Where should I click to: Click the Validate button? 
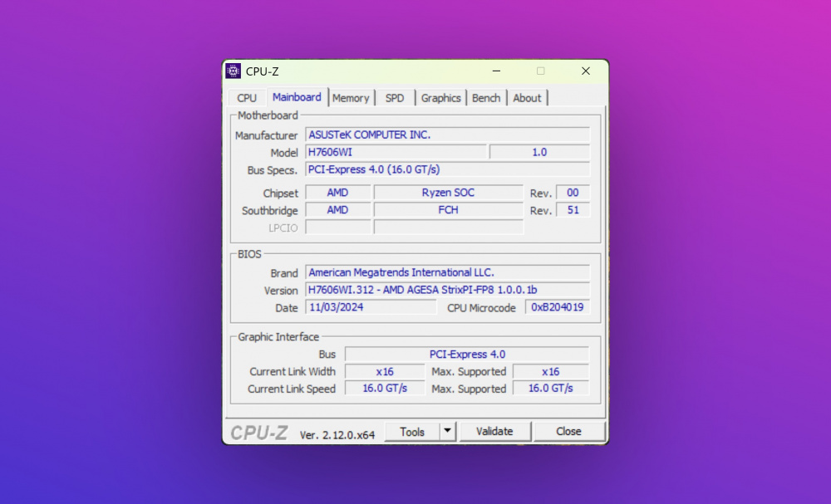point(494,432)
